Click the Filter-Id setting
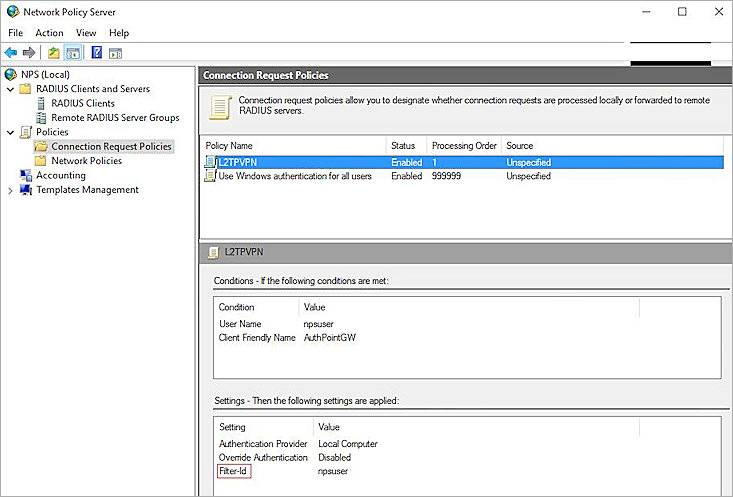This screenshot has width=733, height=497. [233, 471]
